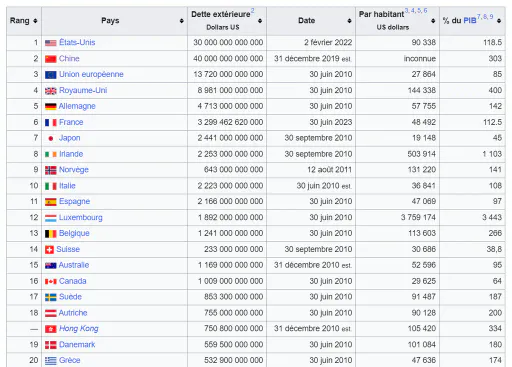Sort table by Date column arrows

tap(349, 21)
